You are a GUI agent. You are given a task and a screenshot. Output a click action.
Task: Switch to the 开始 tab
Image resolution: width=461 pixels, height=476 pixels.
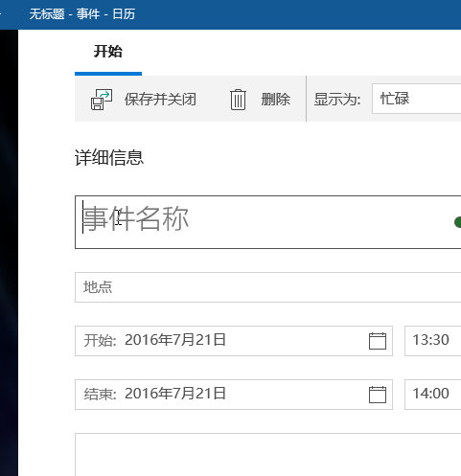[108, 52]
